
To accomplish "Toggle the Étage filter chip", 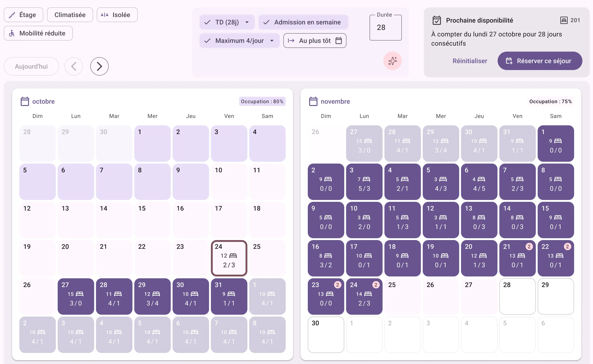I will (23, 15).
